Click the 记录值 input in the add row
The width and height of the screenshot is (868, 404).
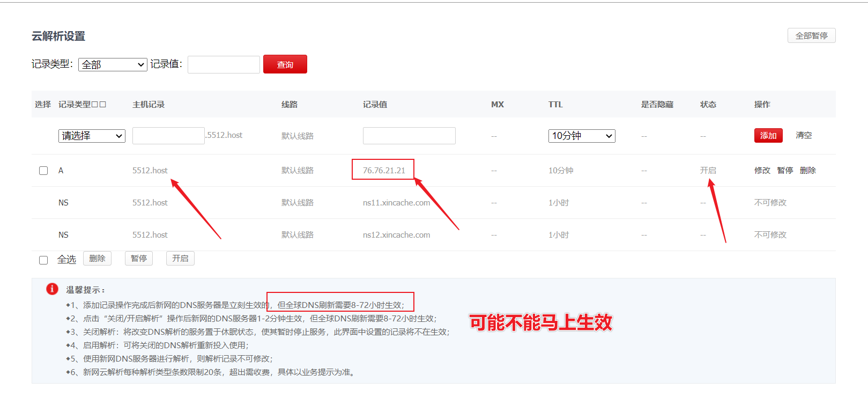[x=409, y=136]
